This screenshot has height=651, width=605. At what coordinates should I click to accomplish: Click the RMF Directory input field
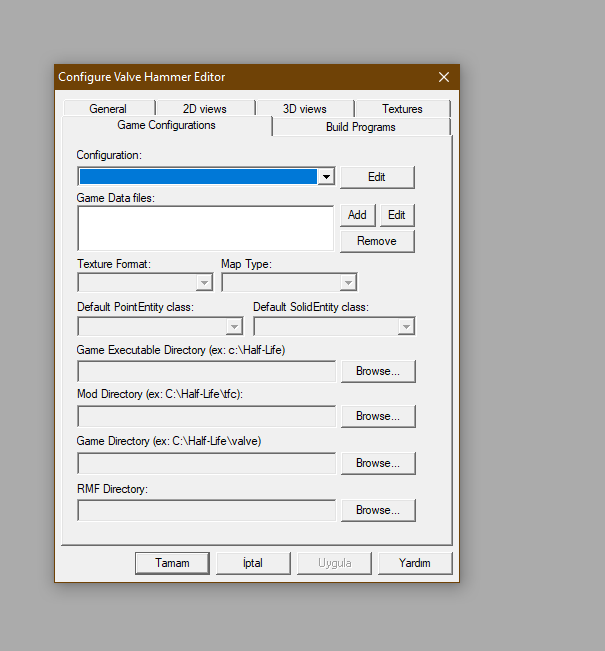pos(206,510)
